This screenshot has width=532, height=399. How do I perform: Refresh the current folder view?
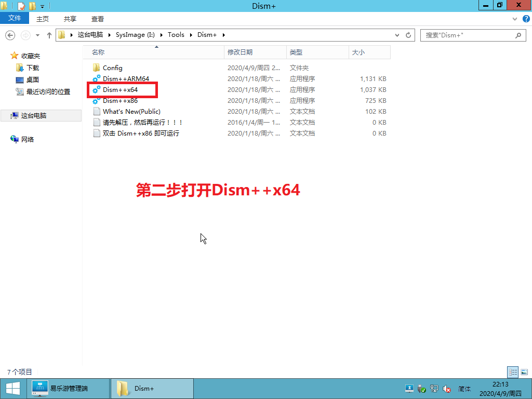[x=408, y=35]
